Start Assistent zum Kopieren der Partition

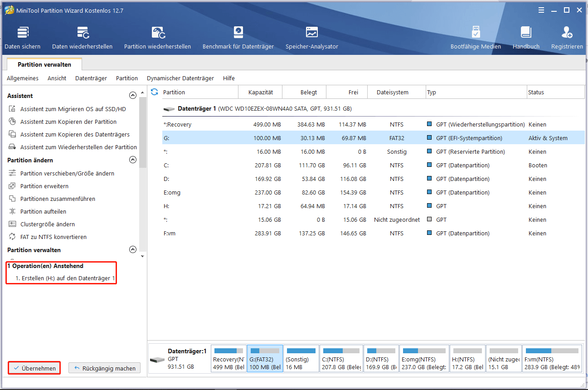(63, 122)
